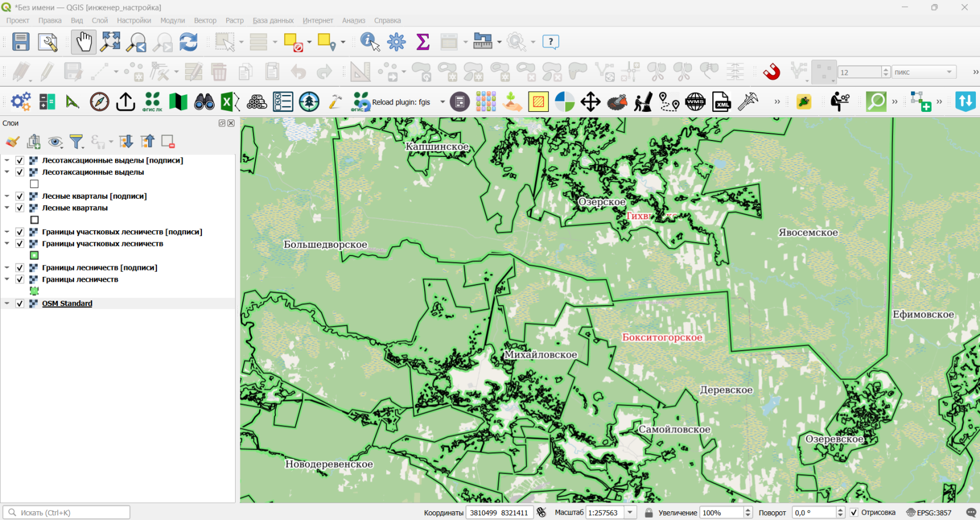Collapse the Границы лесничеств layer tree
This screenshot has height=520, width=980.
(x=7, y=280)
